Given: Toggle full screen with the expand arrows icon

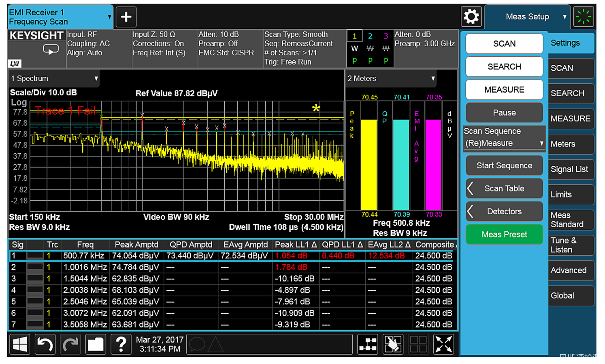Looking at the screenshot, I should [x=443, y=345].
